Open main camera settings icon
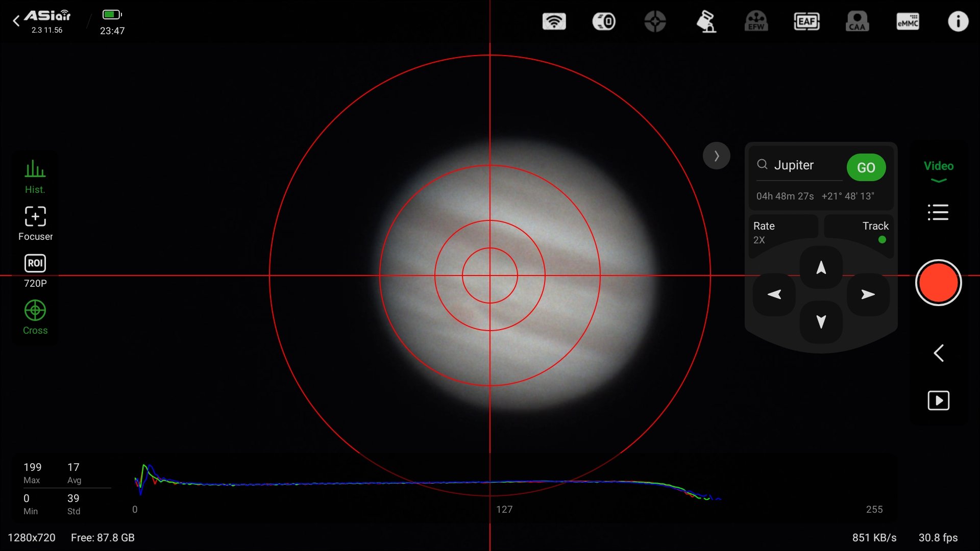The width and height of the screenshot is (980, 551). pos(604,21)
